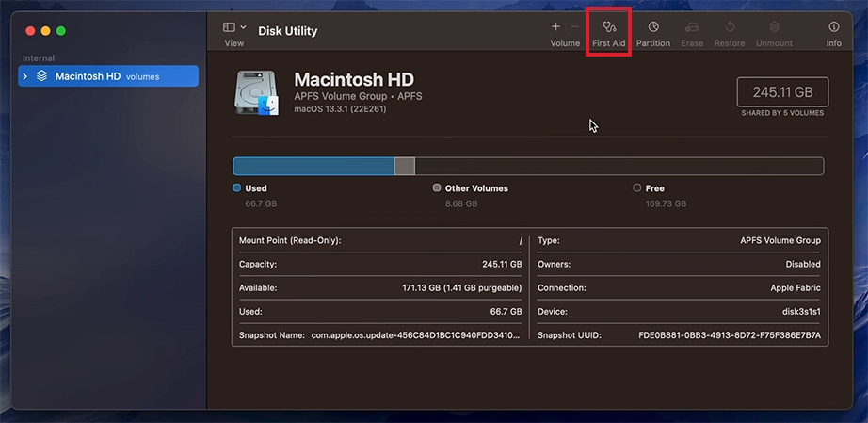Screen dimensions: 868x423
Task: Click the Type value 'APFS Volume Group'
Action: [x=780, y=241]
